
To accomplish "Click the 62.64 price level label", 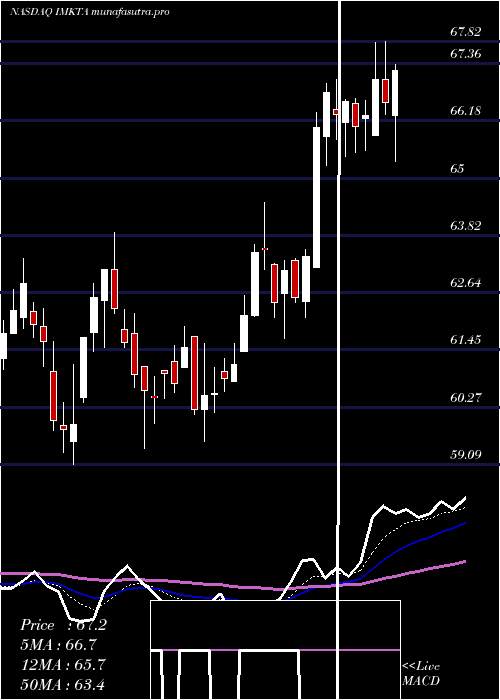I will pos(466,283).
